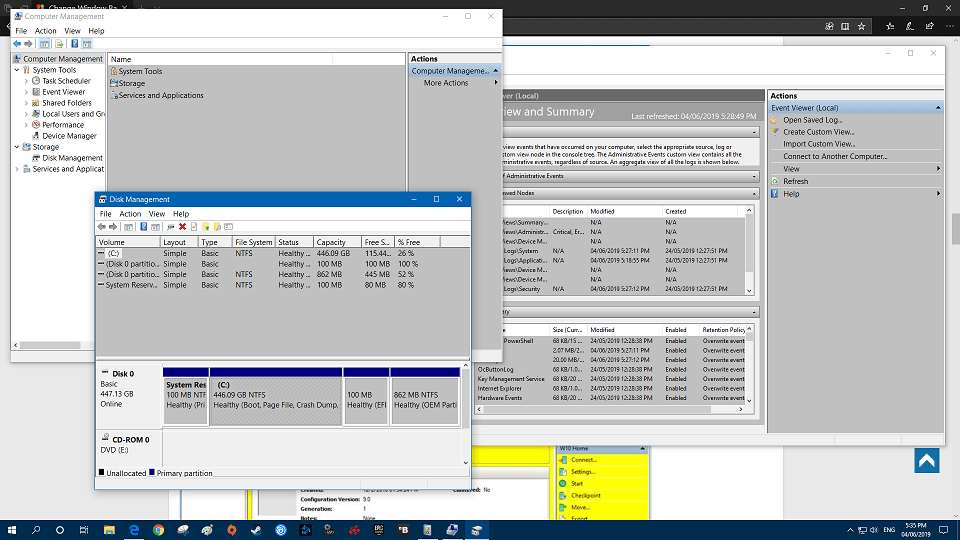Select the 100 MB EFI partition block
The width and height of the screenshot is (960, 540).
(366, 401)
